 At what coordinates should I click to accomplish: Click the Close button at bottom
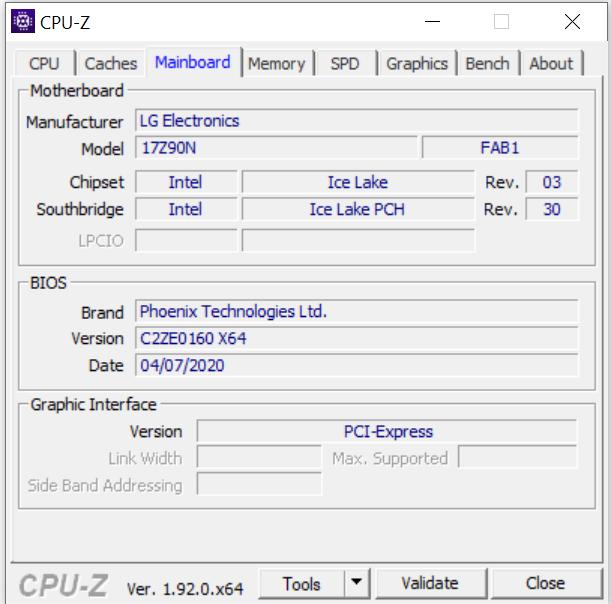[546, 583]
